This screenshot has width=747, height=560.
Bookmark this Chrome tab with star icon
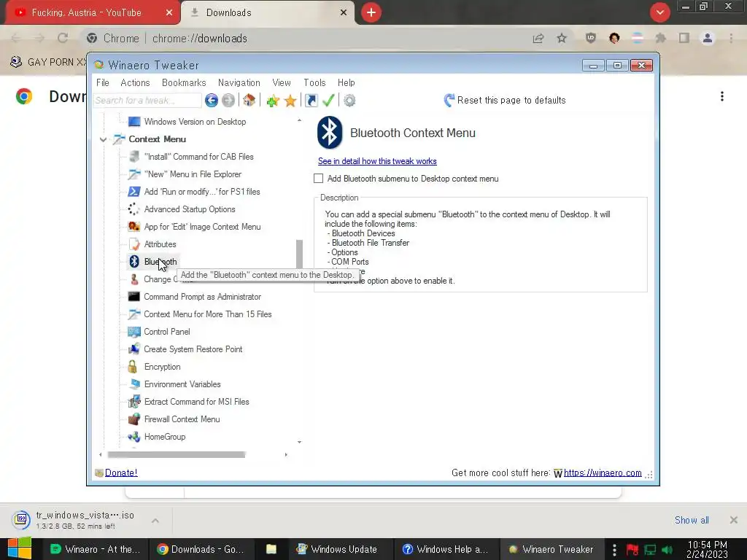(562, 38)
